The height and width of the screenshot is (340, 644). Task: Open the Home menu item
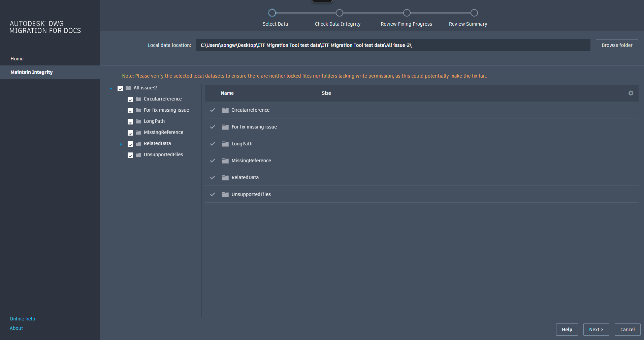(x=17, y=59)
